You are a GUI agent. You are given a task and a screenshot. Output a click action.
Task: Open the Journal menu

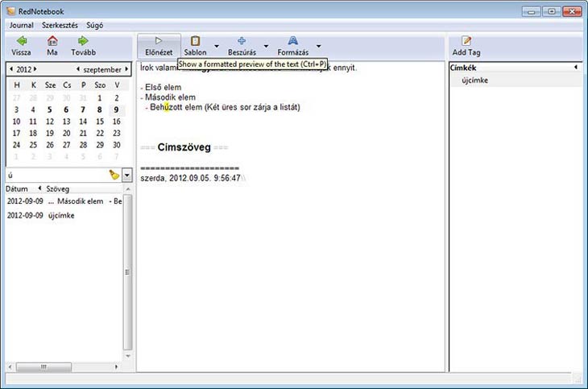21,25
